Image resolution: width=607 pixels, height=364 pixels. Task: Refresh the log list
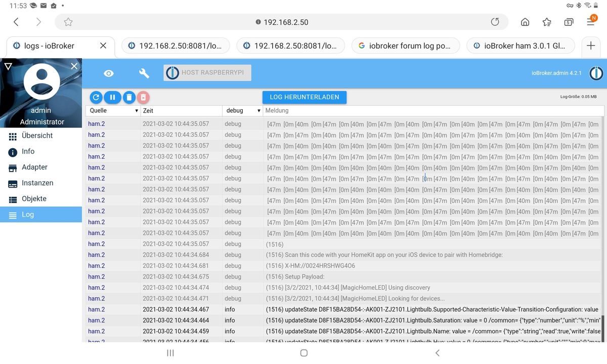pos(96,97)
